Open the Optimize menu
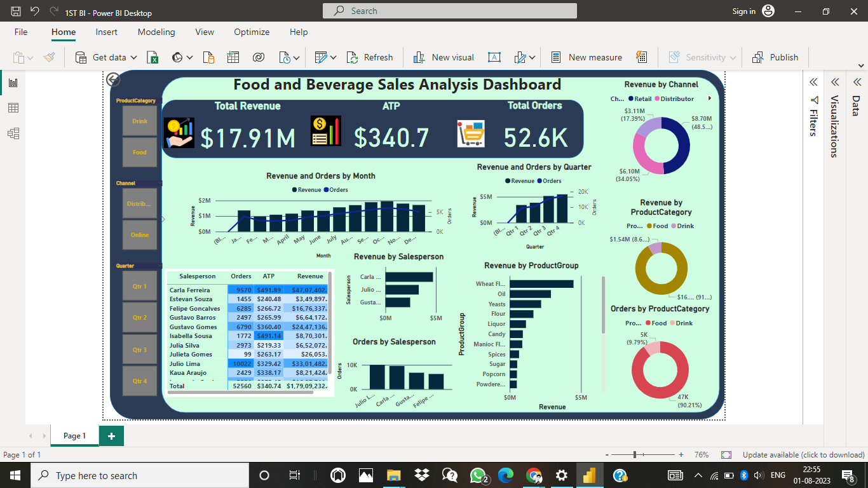868x488 pixels. 251,32
